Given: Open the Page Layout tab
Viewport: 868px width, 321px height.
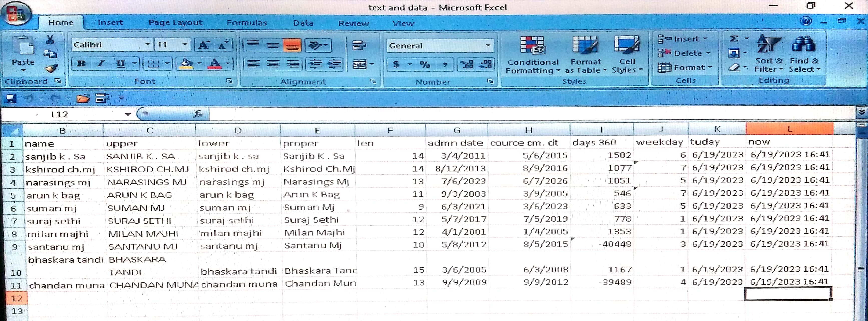Looking at the screenshot, I should click(x=175, y=22).
